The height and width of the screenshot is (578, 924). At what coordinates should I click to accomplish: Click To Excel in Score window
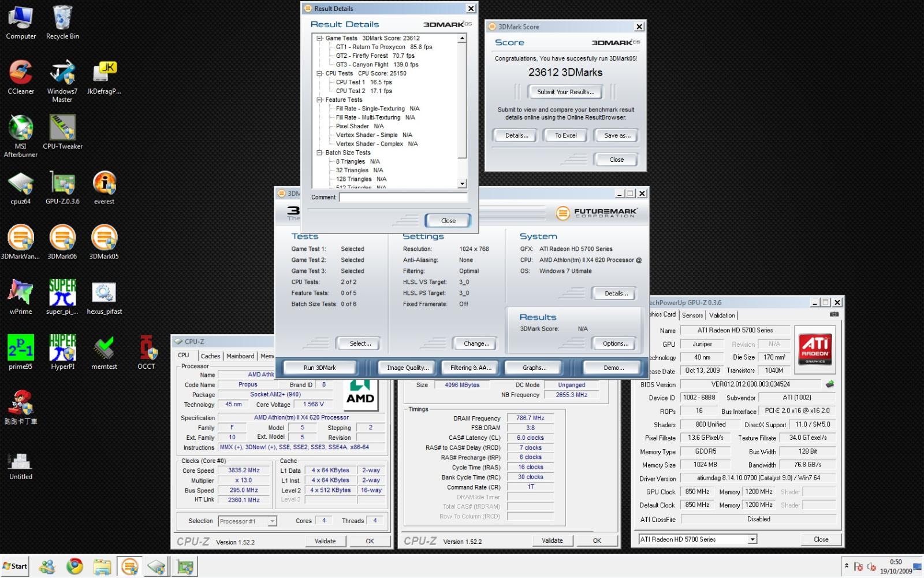[565, 135]
